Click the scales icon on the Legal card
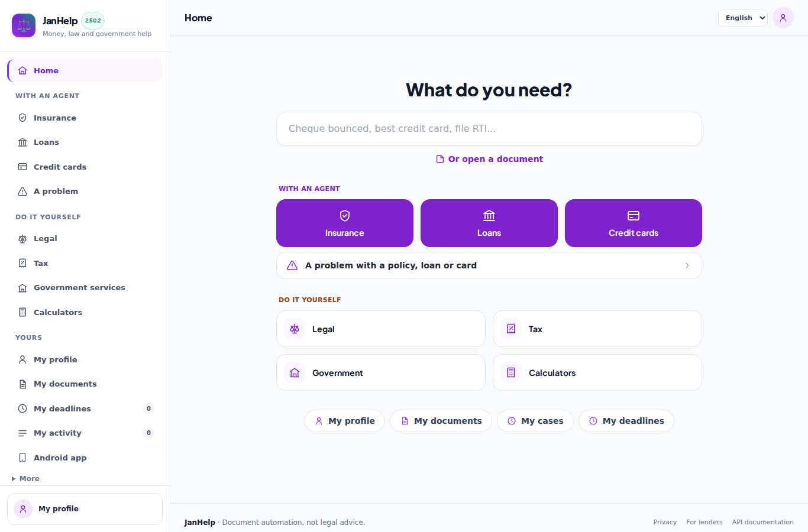Image resolution: width=808 pixels, height=532 pixels. 295,329
